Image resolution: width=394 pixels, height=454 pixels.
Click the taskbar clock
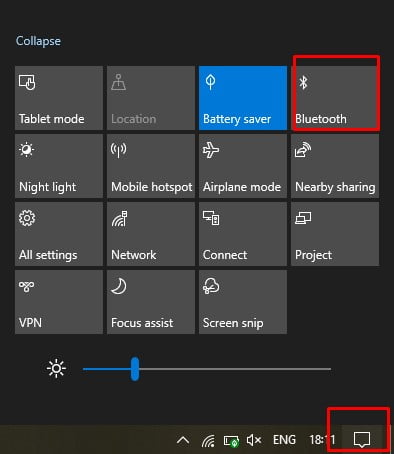(x=322, y=440)
